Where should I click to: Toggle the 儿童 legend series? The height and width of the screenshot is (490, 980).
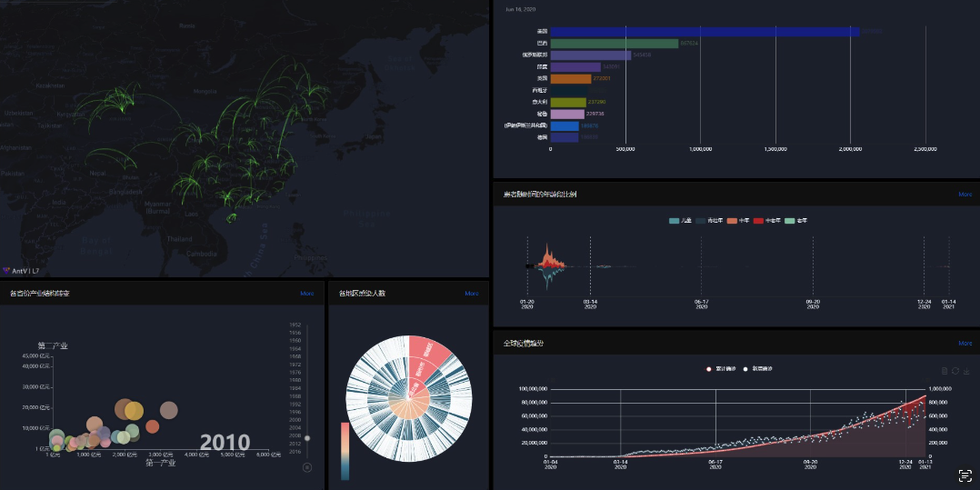point(680,221)
